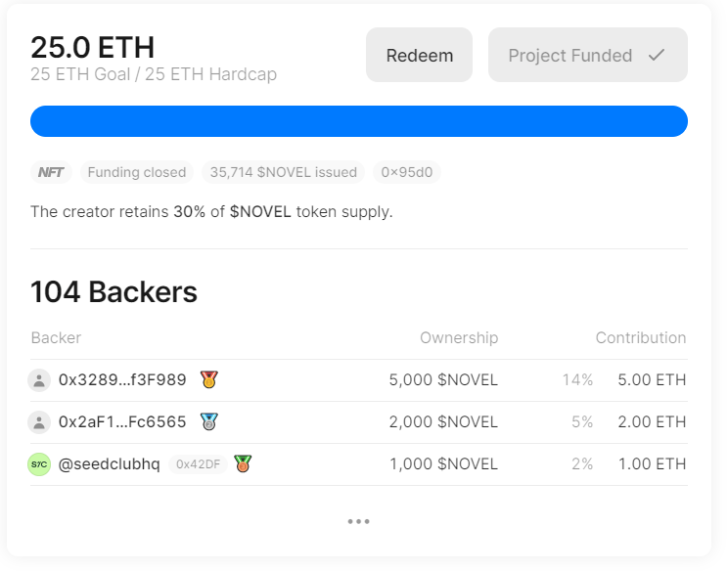This screenshot has width=728, height=571.
Task: Click the gold medal icon beside 0x3289...f3F989
Action: pos(208,379)
